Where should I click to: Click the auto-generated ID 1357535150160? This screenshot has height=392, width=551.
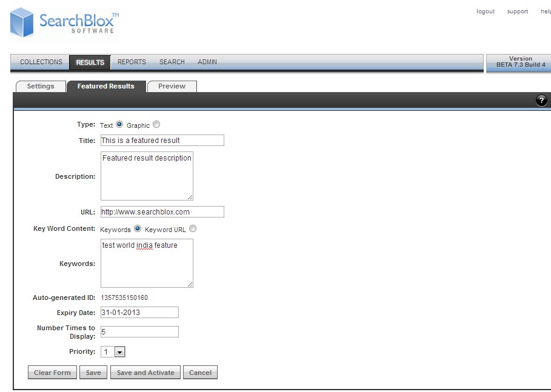(124, 297)
